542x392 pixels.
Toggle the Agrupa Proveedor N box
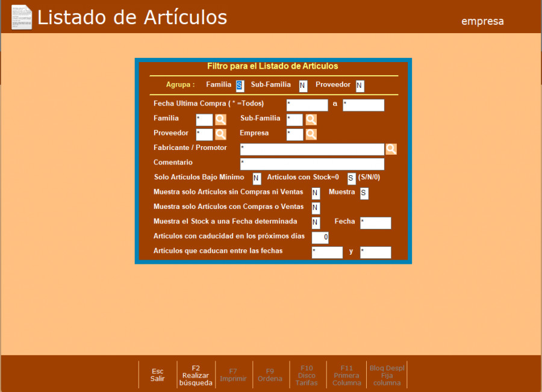tap(360, 86)
